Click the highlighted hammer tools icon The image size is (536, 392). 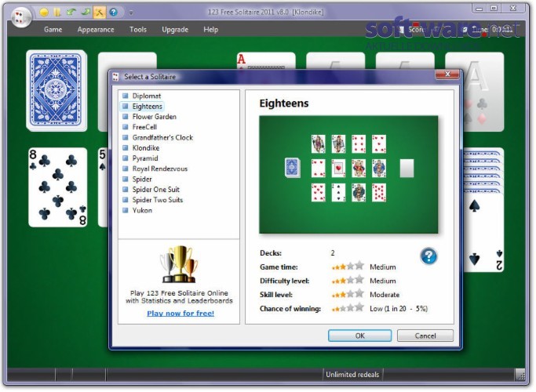99,13
